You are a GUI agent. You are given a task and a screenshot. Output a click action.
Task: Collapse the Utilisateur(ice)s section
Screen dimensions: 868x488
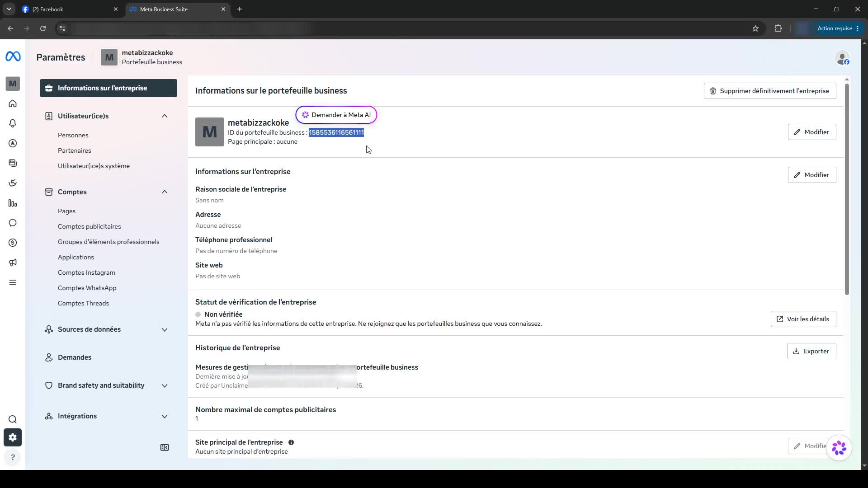coord(165,116)
